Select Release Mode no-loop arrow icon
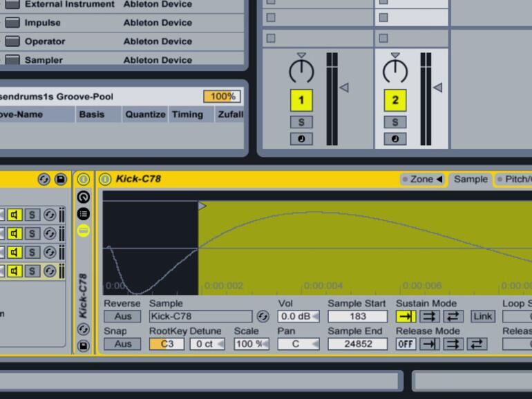Image resolution: width=532 pixels, height=399 pixels. (x=429, y=344)
